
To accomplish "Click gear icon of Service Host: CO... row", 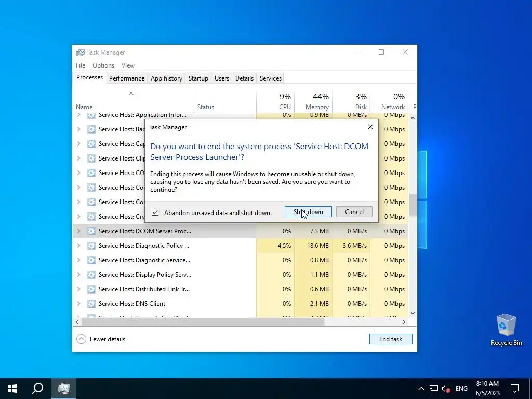I will (x=91, y=173).
